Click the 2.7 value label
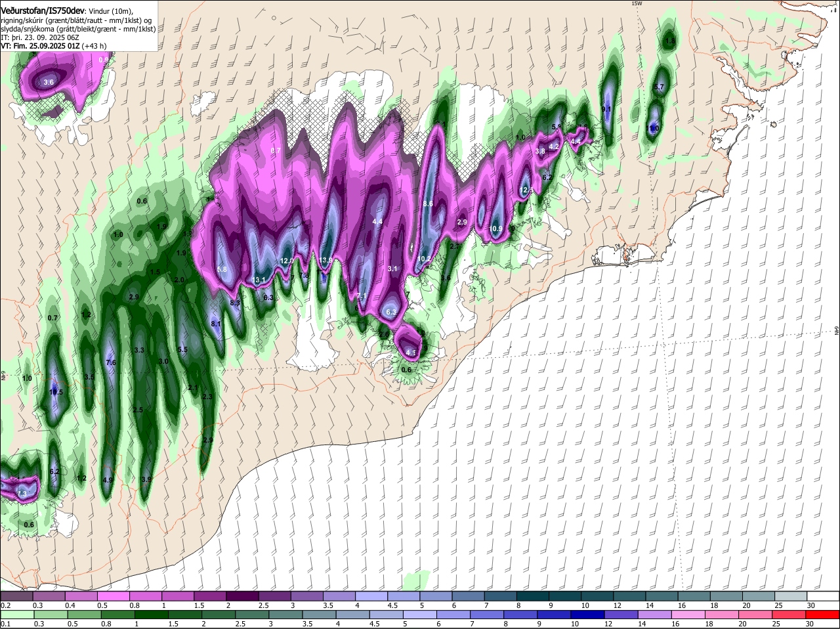Image resolution: width=840 pixels, height=629 pixels. (454, 246)
